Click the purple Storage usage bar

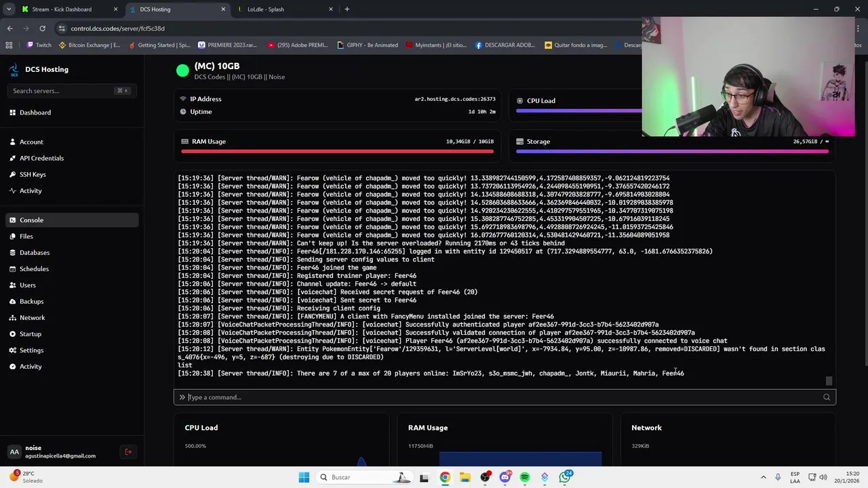pos(671,151)
